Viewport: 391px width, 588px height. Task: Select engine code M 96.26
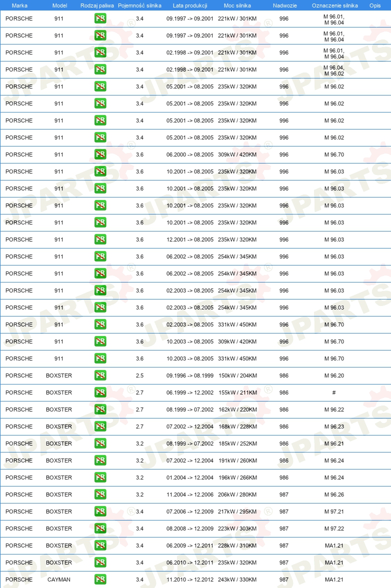(334, 494)
